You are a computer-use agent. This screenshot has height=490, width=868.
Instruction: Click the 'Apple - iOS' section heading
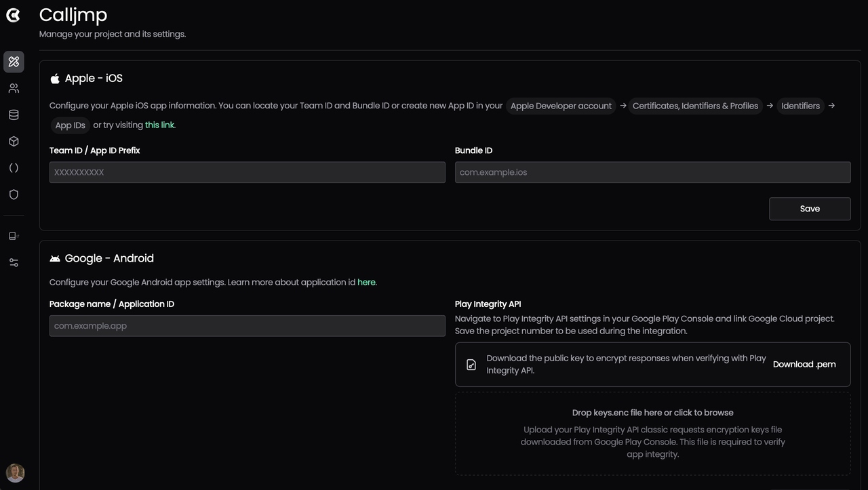[x=94, y=79]
